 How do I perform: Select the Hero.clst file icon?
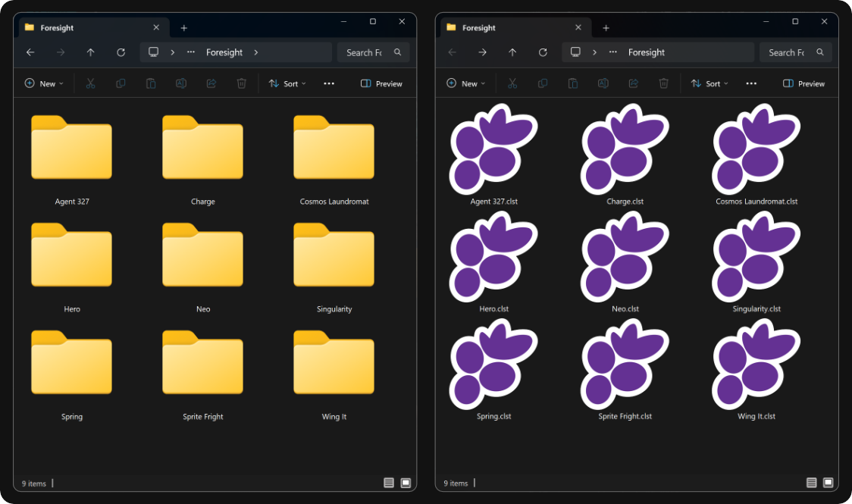click(x=493, y=257)
